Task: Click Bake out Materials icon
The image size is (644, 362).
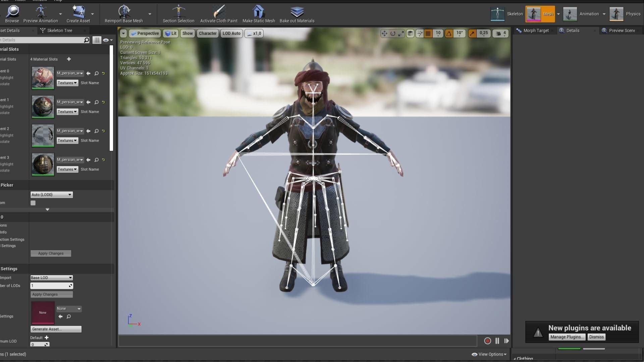Action: tap(297, 12)
